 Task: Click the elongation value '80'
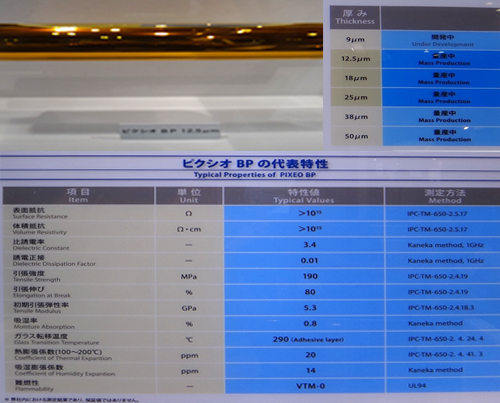pos(310,292)
